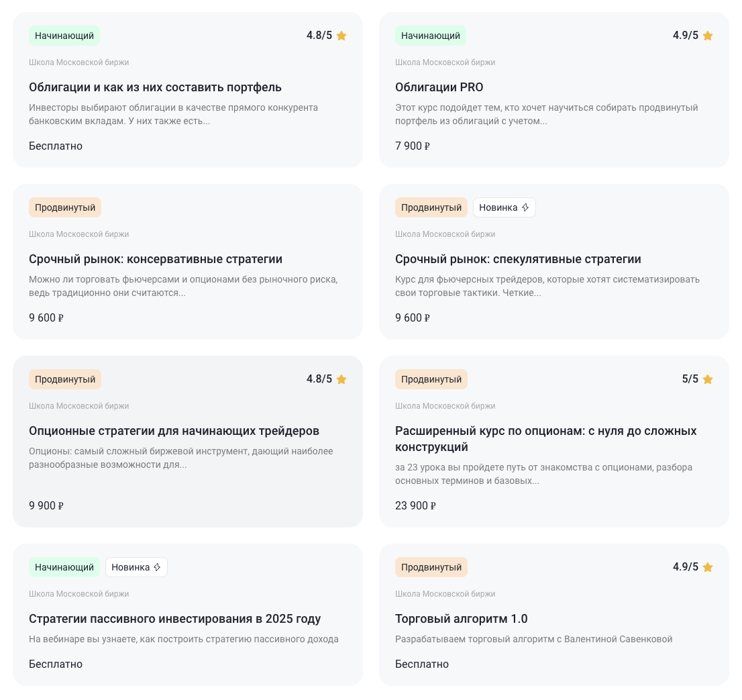Open Торговый алгоритм 1.0 course

tap(461, 619)
